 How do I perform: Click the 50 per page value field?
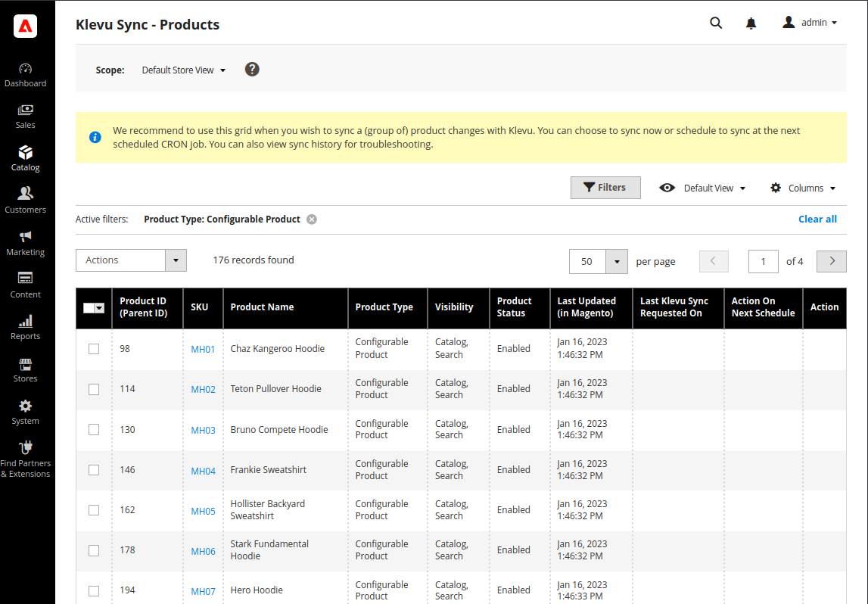point(587,261)
